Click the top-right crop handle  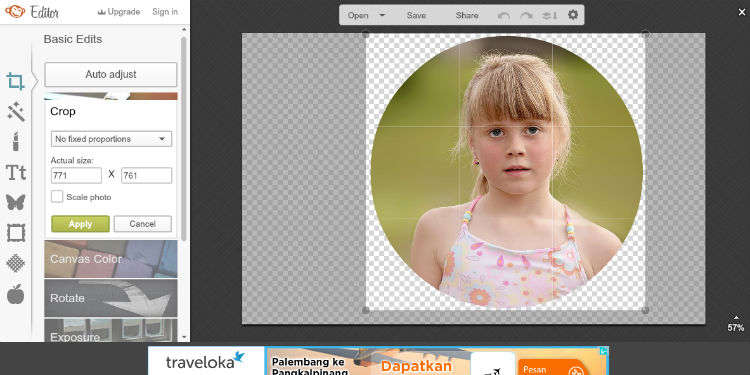[x=645, y=34]
